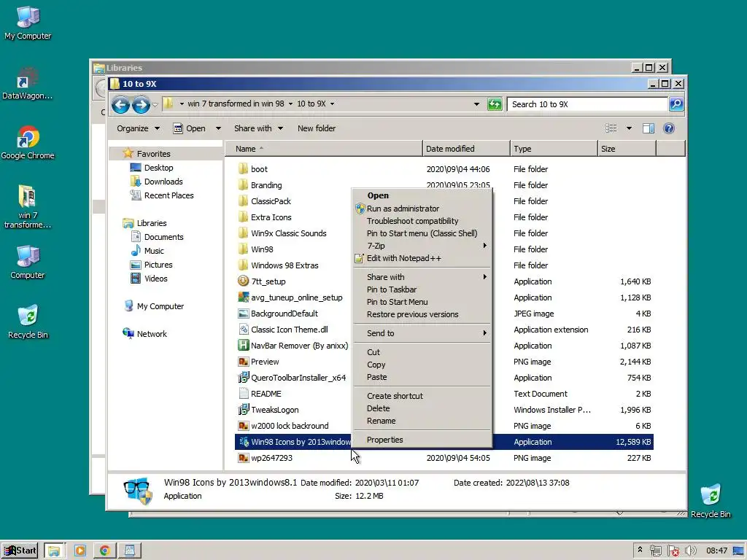Click the Libraries window title bar
This screenshot has height=560, width=747.
point(362,68)
